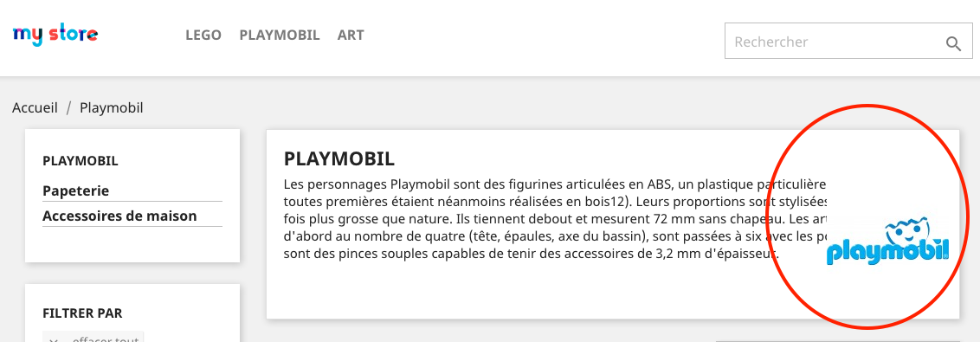
Task: Click the X icon beside effacer tout
Action: 53,339
